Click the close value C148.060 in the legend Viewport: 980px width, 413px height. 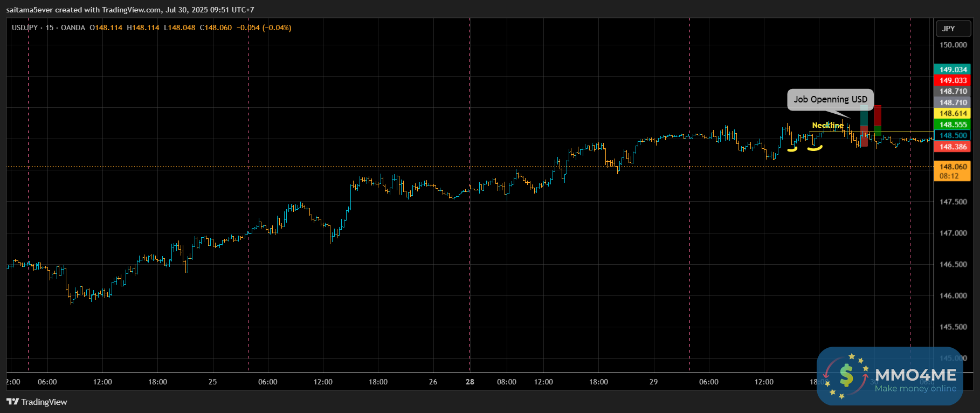pyautogui.click(x=216, y=27)
